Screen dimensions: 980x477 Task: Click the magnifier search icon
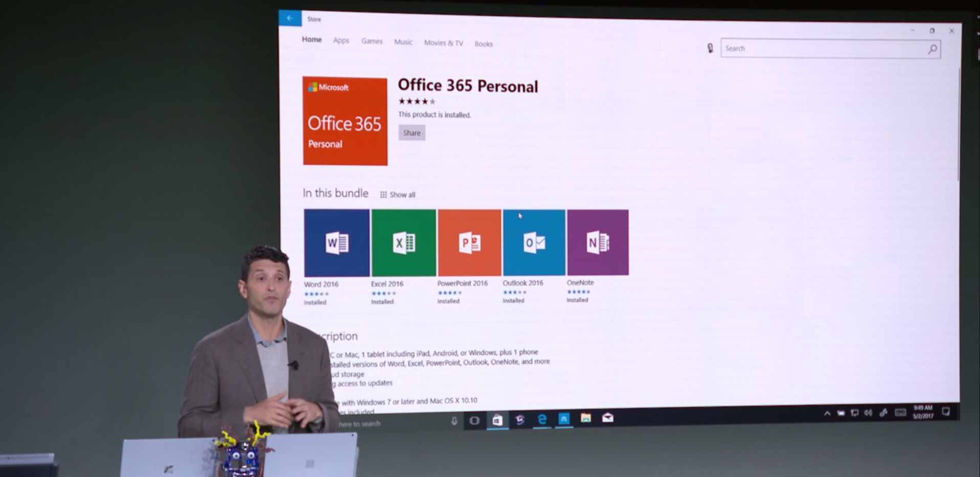point(932,49)
